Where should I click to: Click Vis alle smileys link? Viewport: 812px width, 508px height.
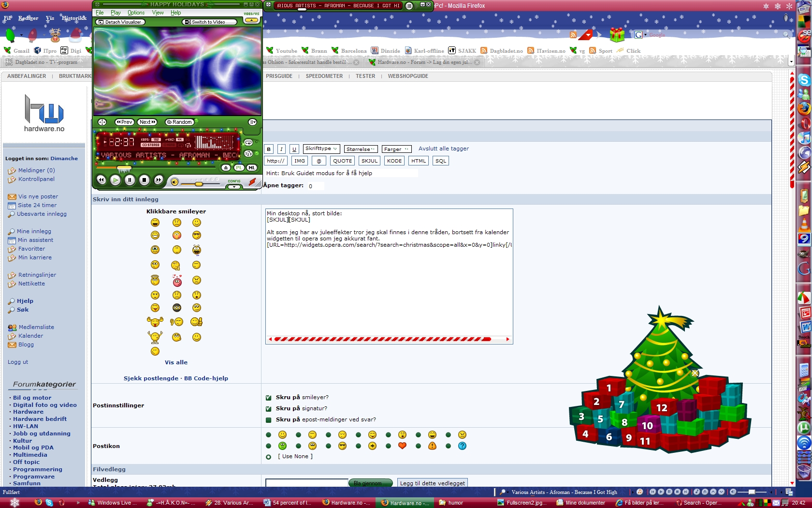tap(176, 362)
